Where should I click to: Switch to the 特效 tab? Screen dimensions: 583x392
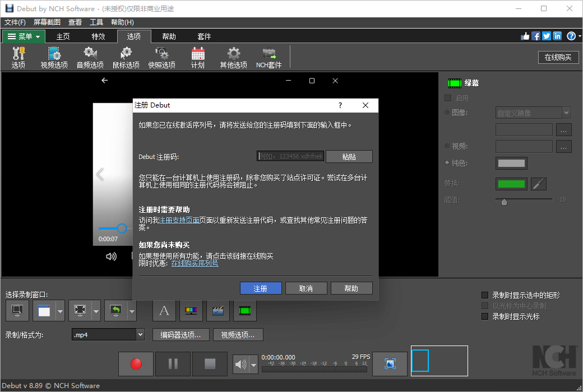pos(99,36)
